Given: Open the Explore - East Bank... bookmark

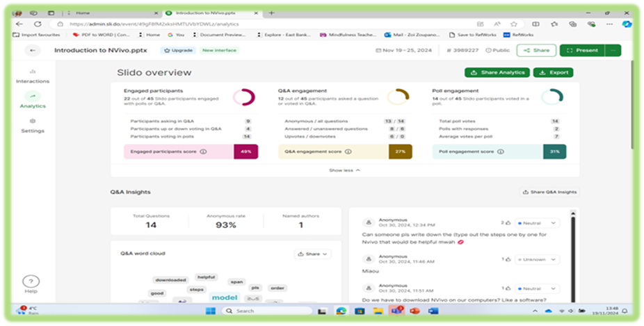Looking at the screenshot, I should click(284, 35).
